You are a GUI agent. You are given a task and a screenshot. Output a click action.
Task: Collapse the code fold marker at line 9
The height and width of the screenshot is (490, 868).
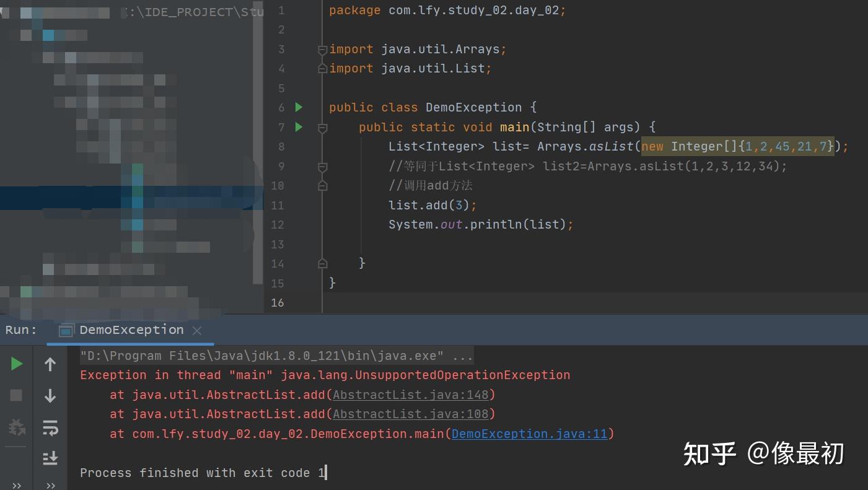(x=322, y=166)
